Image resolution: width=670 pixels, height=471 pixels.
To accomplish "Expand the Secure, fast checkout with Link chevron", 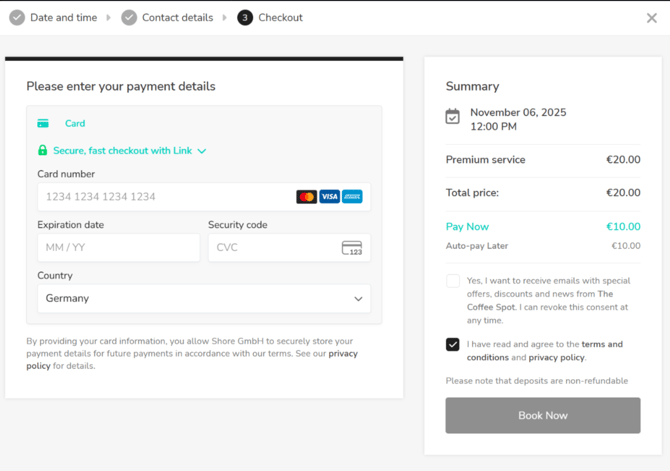I will [202, 151].
